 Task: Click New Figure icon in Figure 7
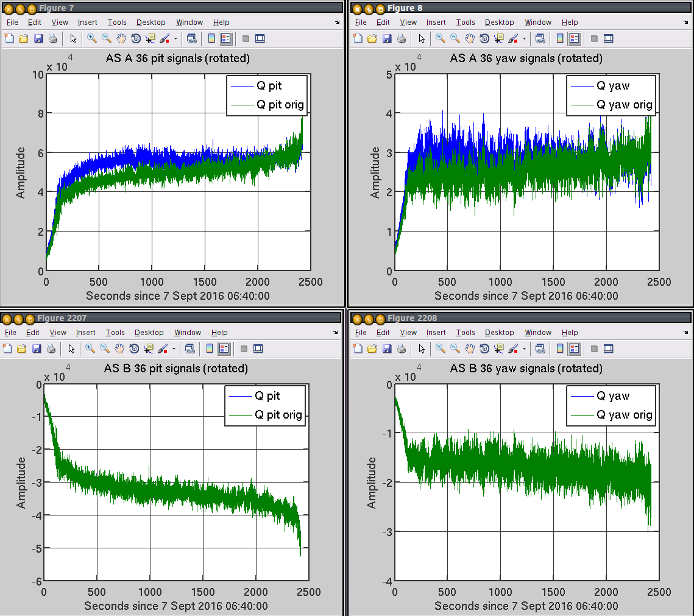[9, 39]
